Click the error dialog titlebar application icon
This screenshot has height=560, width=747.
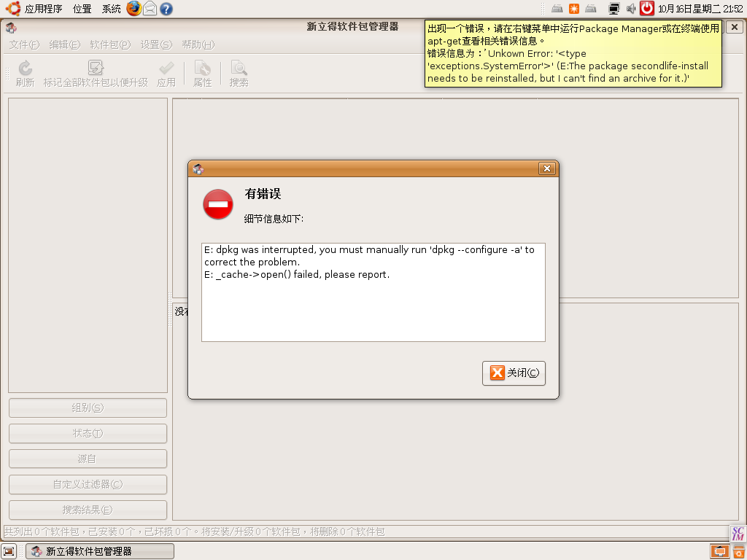tap(198, 168)
